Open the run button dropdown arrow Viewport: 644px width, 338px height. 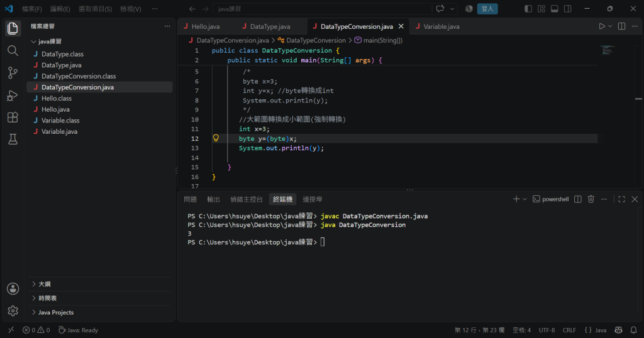(x=610, y=26)
